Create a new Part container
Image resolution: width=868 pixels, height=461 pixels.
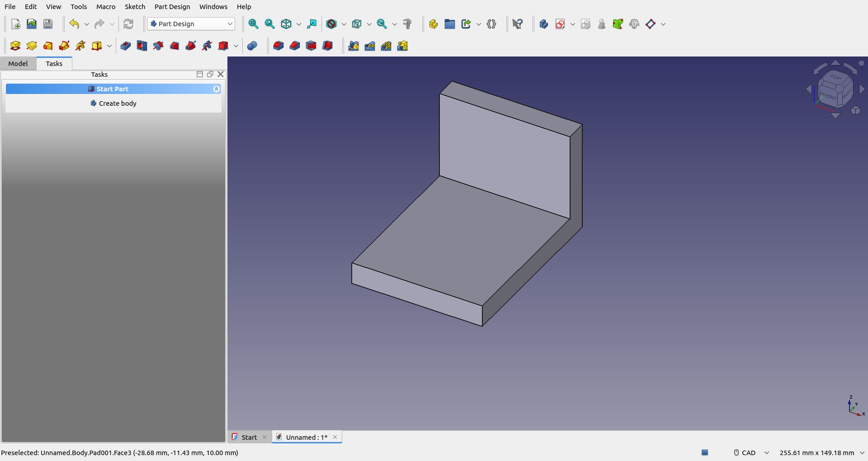click(433, 24)
